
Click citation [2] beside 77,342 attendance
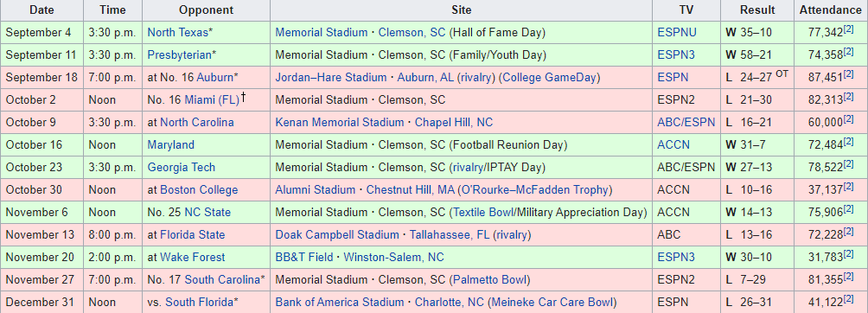pyautogui.click(x=848, y=30)
